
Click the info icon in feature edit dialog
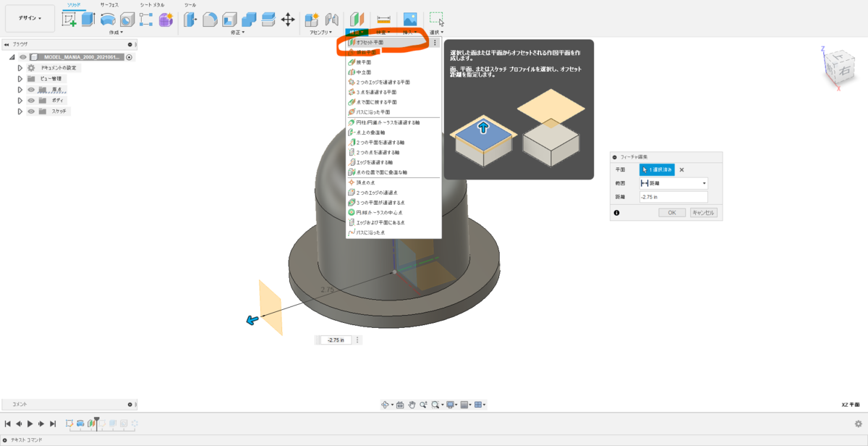[616, 213]
